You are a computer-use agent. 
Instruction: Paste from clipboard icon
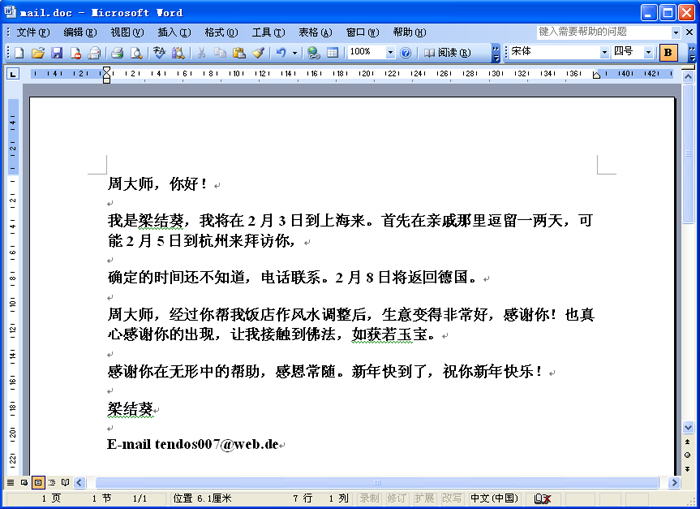(239, 53)
